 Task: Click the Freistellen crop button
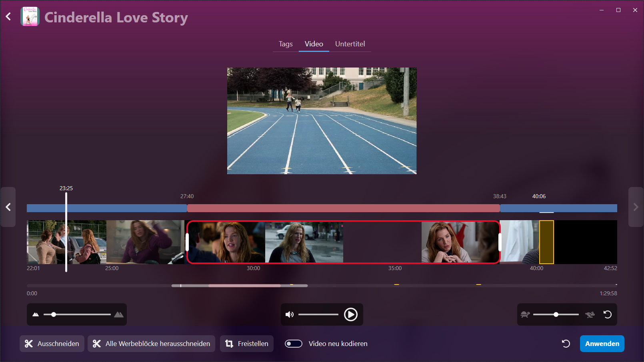point(247,344)
